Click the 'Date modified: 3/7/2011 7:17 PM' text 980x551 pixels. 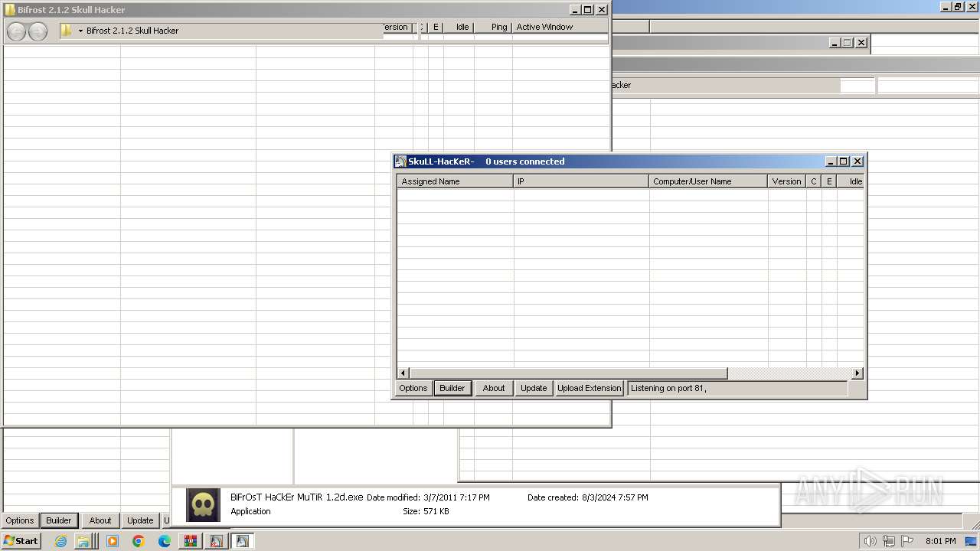point(428,497)
